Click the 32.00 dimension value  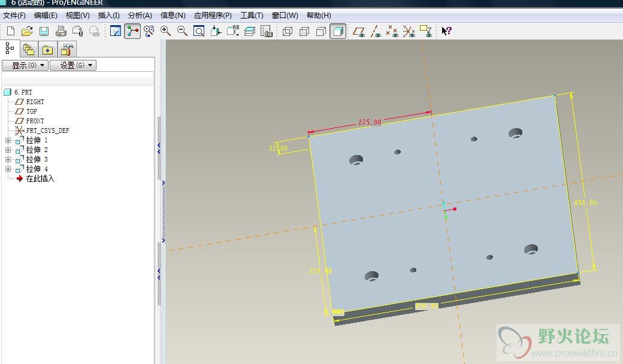278,148
